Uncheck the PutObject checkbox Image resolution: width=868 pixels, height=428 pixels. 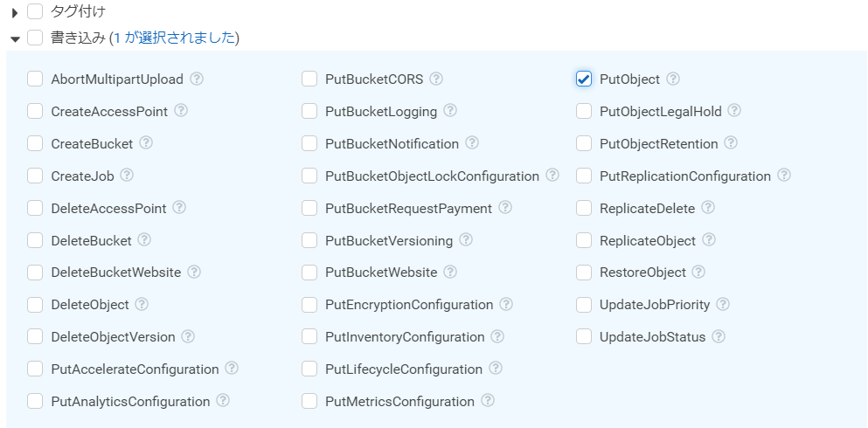[x=583, y=79]
